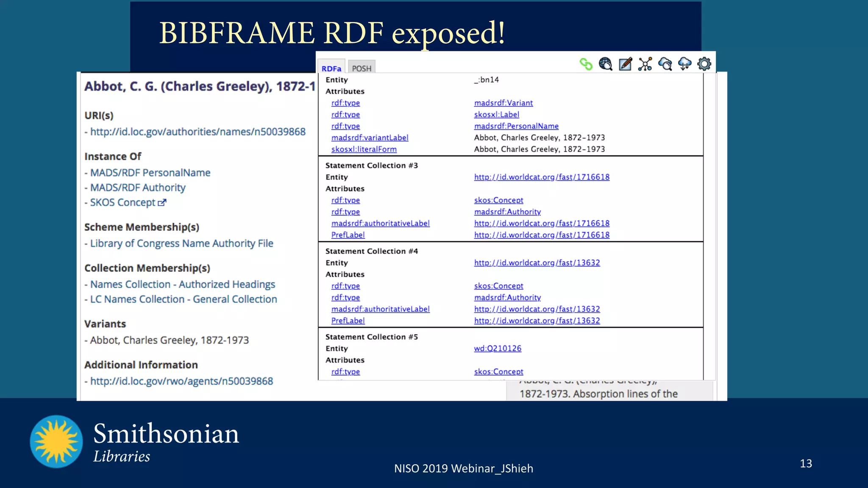Click the variant 'Abbot, Charles Greeley, 1872-1973' under Variants

(x=170, y=340)
